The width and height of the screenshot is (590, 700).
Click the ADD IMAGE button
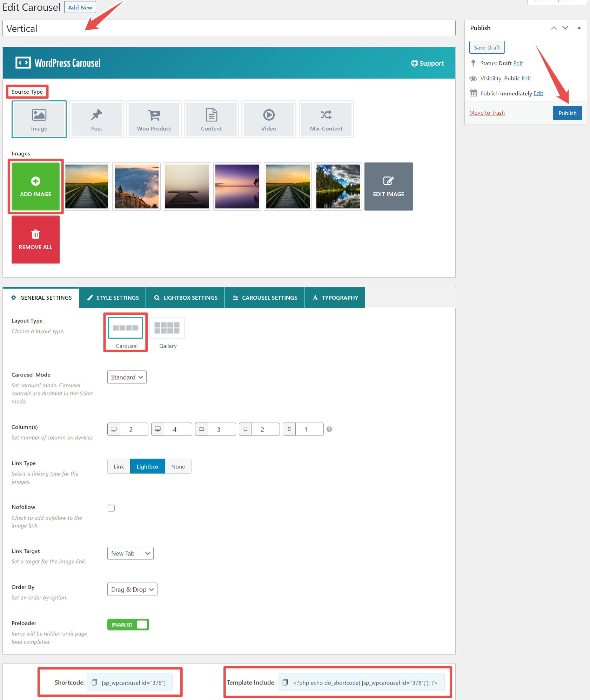click(x=35, y=187)
